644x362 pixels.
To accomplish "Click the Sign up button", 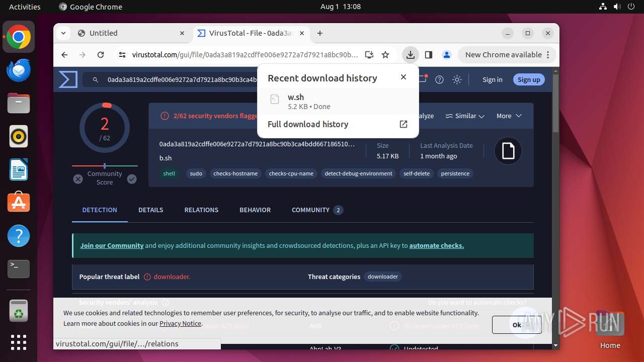I will (529, 79).
